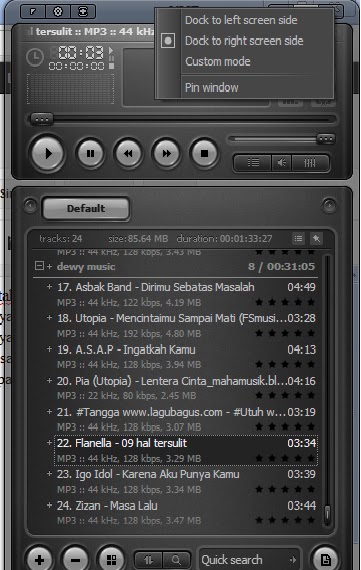Rate track 17 Asbak Band with stars

tap(285, 302)
